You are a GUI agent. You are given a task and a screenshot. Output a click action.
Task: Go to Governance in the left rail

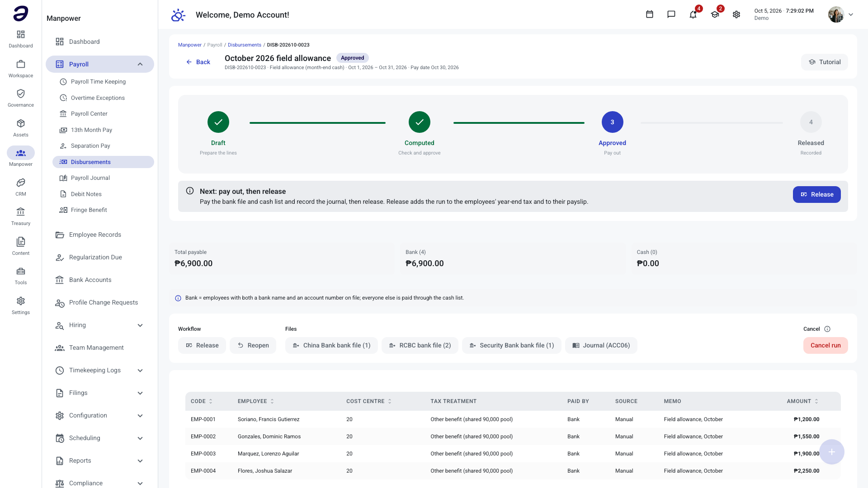click(x=21, y=98)
